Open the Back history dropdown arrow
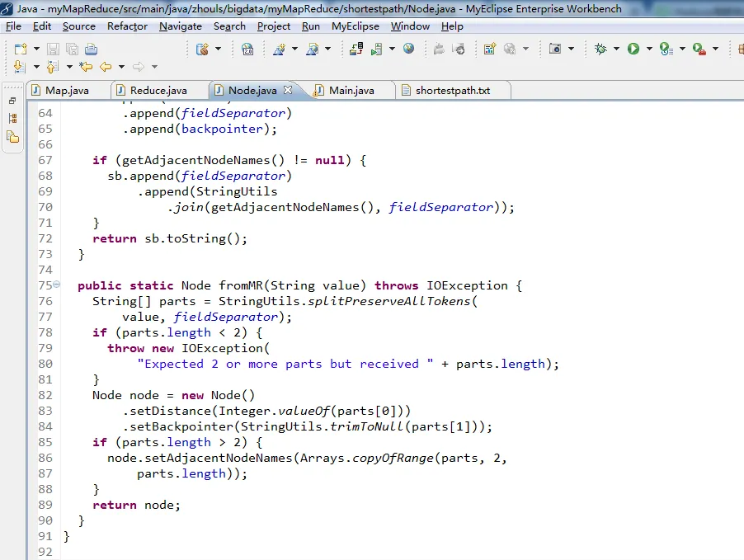 coord(121,67)
